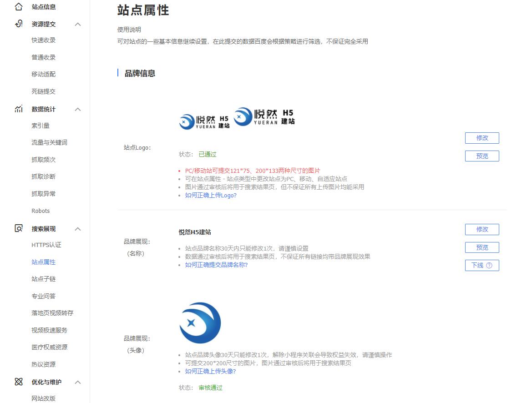Click the 站点Logo: field label
This screenshot has width=532, height=403.
(x=137, y=147)
